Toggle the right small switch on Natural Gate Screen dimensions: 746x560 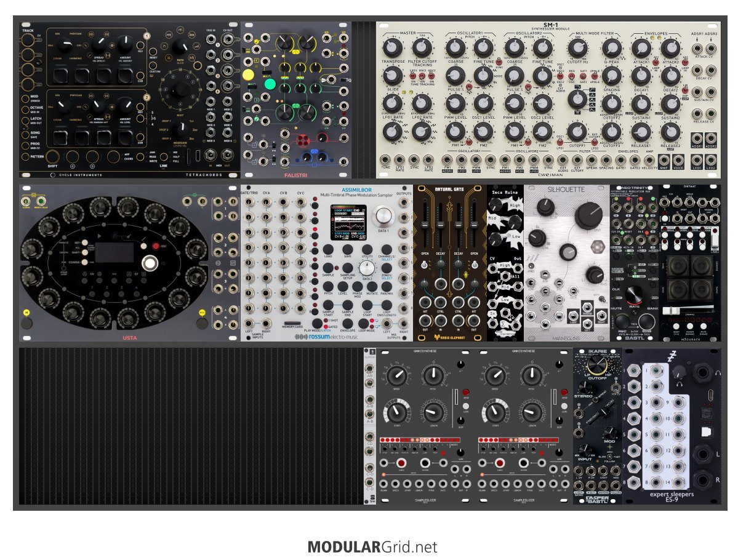pos(474,264)
